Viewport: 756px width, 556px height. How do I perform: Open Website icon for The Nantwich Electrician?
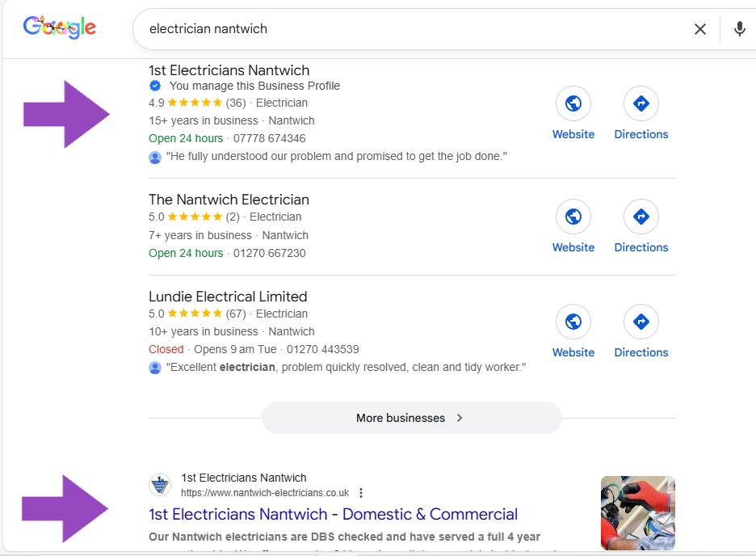coord(573,217)
